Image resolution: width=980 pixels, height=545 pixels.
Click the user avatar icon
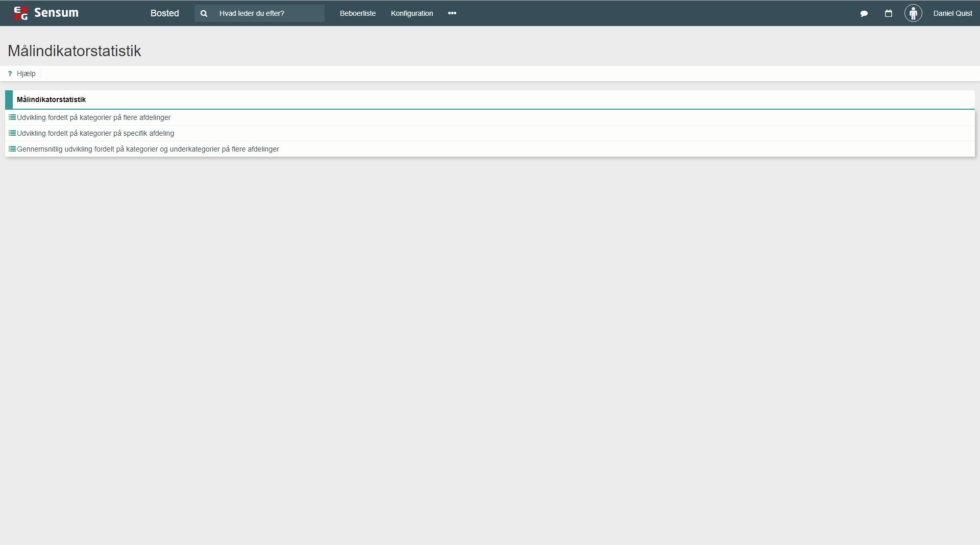click(913, 13)
